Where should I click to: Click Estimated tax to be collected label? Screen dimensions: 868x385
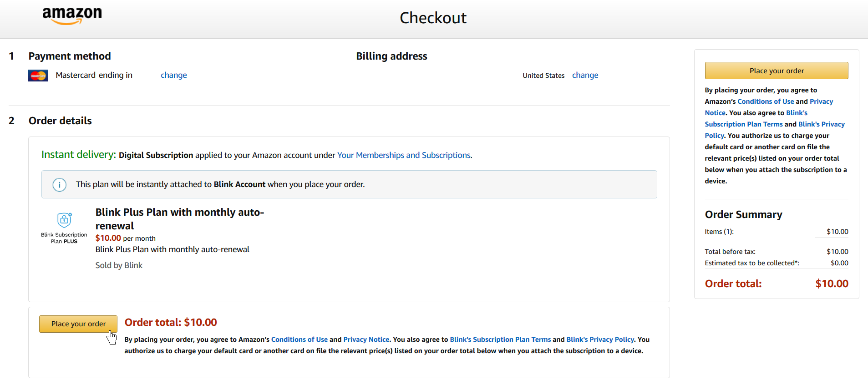(752, 263)
